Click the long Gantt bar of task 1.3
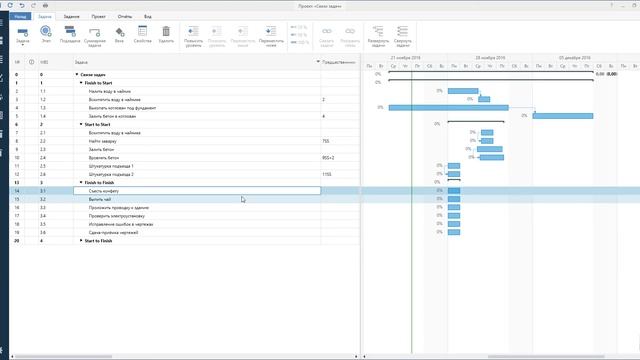The height and width of the screenshot is (360, 640). [x=449, y=108]
